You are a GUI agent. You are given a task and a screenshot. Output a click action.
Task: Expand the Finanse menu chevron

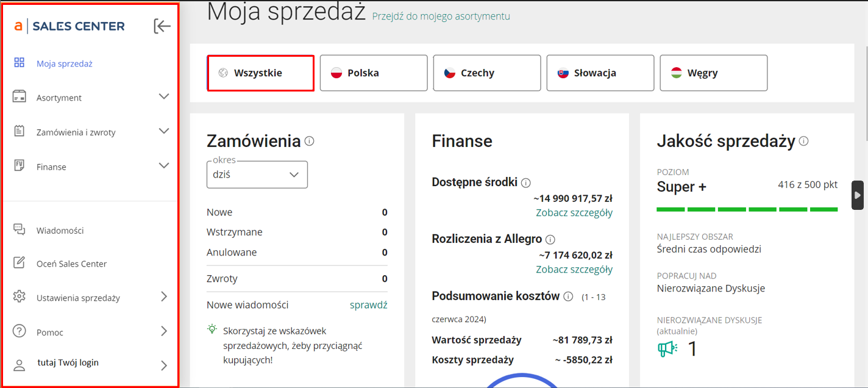point(163,165)
